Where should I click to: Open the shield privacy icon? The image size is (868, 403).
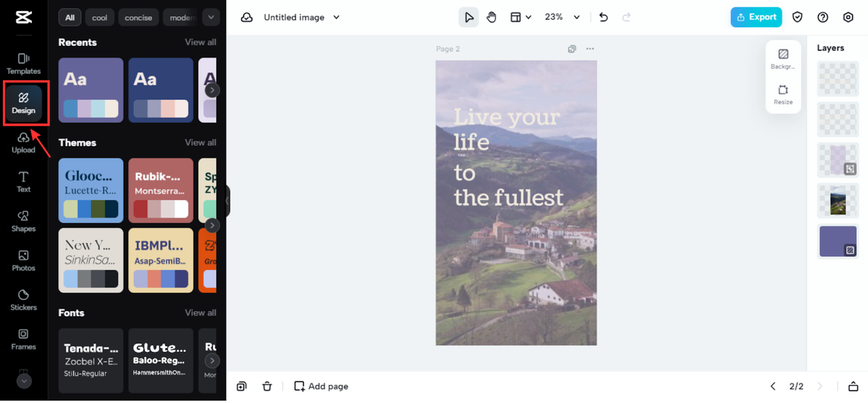click(x=797, y=18)
